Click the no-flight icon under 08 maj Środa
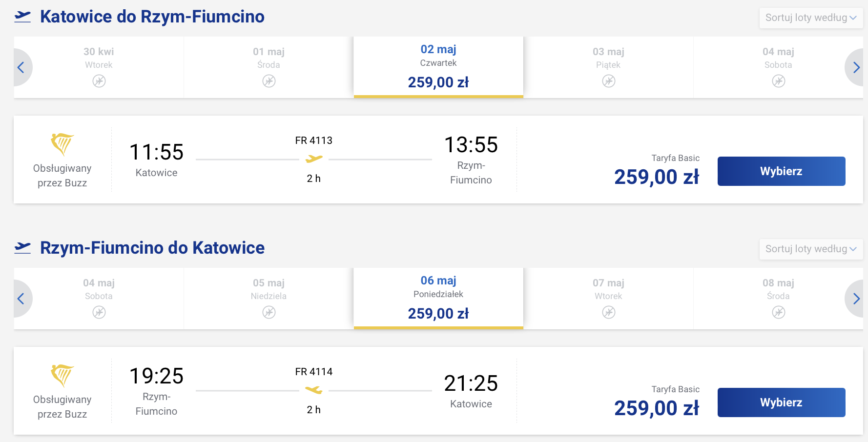868x442 pixels. pos(778,312)
